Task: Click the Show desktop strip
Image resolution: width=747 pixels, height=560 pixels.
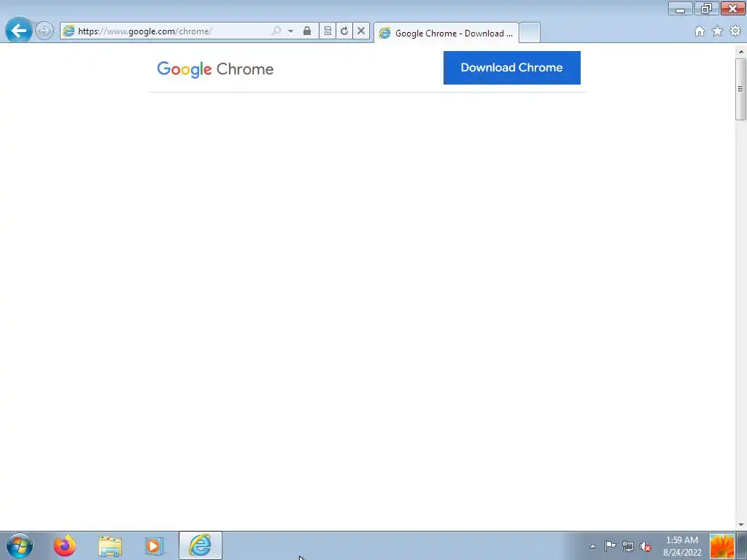Action: click(742, 545)
